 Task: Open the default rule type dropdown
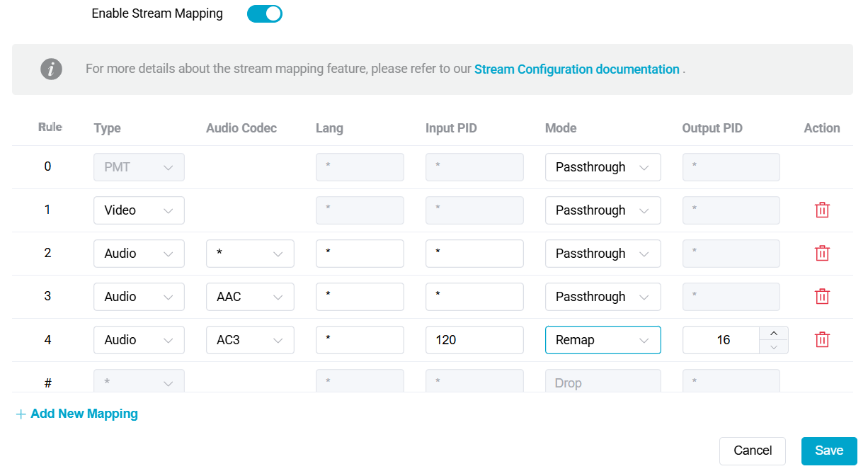click(139, 381)
